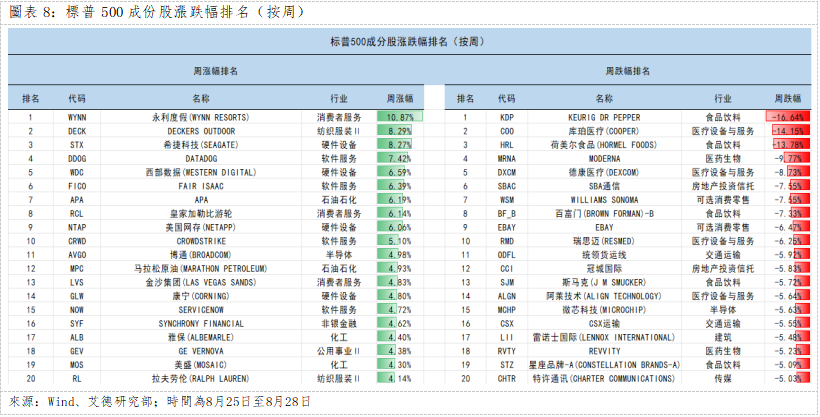Select the 周跌幅 column header
Screen dimensions: 820x417
(787, 99)
